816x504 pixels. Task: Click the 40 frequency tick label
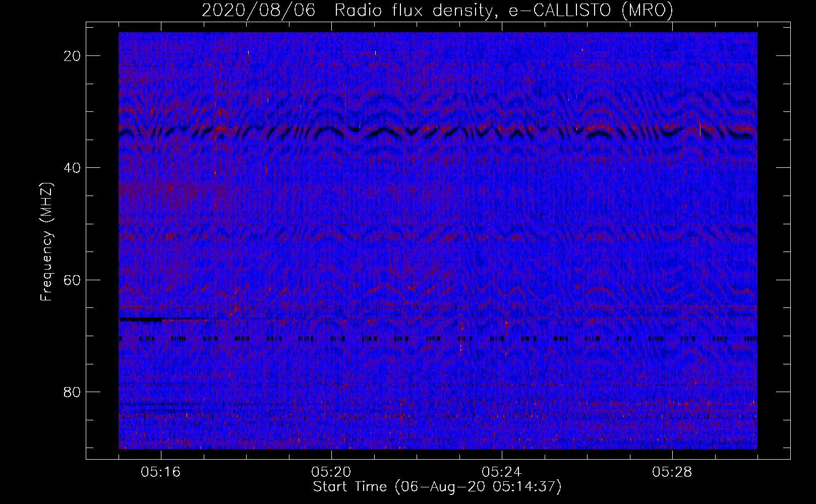pos(73,167)
